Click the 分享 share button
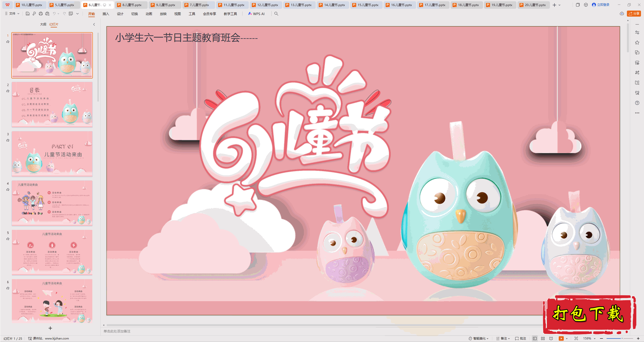 [x=634, y=14]
